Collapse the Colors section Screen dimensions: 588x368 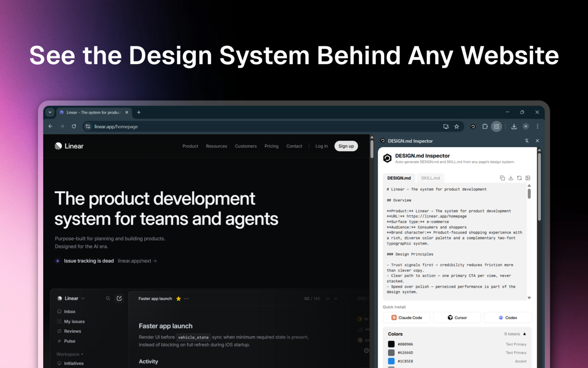click(525, 334)
